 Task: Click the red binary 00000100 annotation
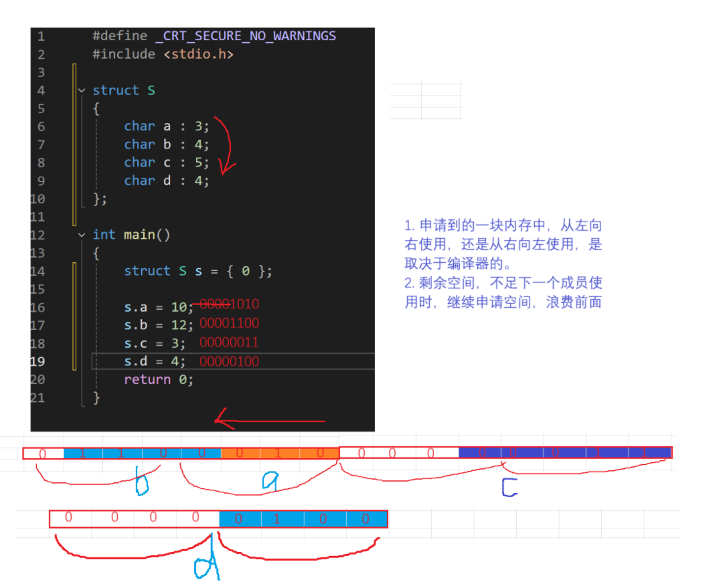(x=230, y=362)
